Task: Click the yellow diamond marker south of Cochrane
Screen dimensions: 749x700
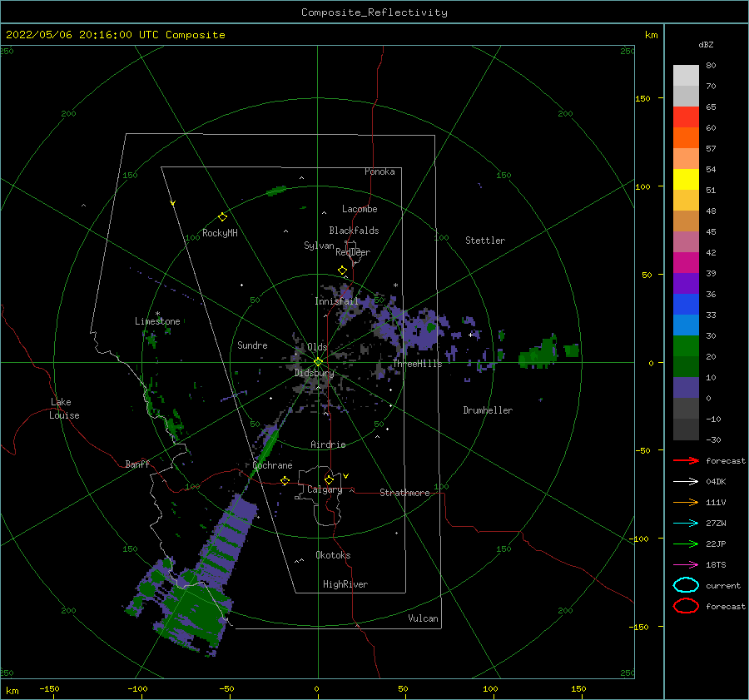Action: (x=285, y=481)
